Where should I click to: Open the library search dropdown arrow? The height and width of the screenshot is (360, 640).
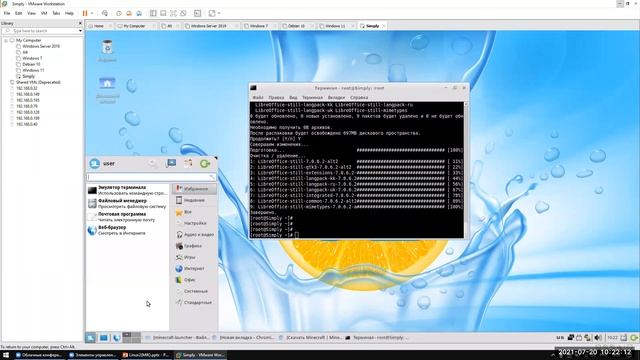80,31
